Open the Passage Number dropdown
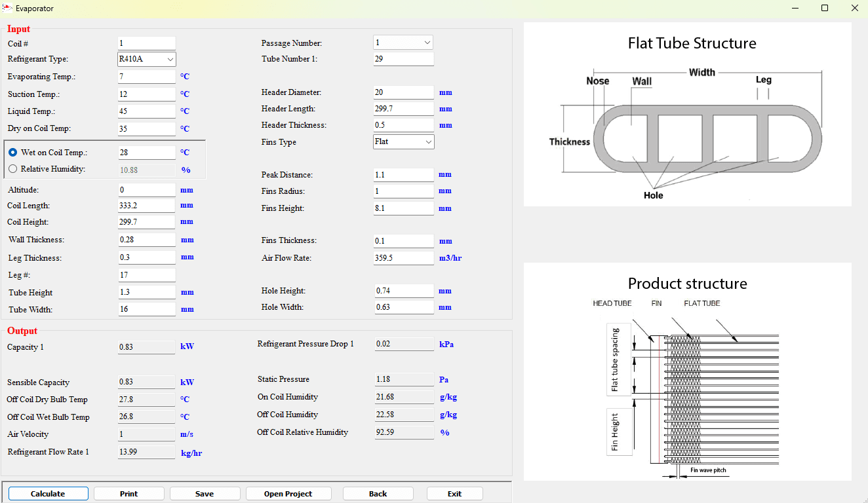Screen dimensions: 868x503 pyautogui.click(x=403, y=43)
